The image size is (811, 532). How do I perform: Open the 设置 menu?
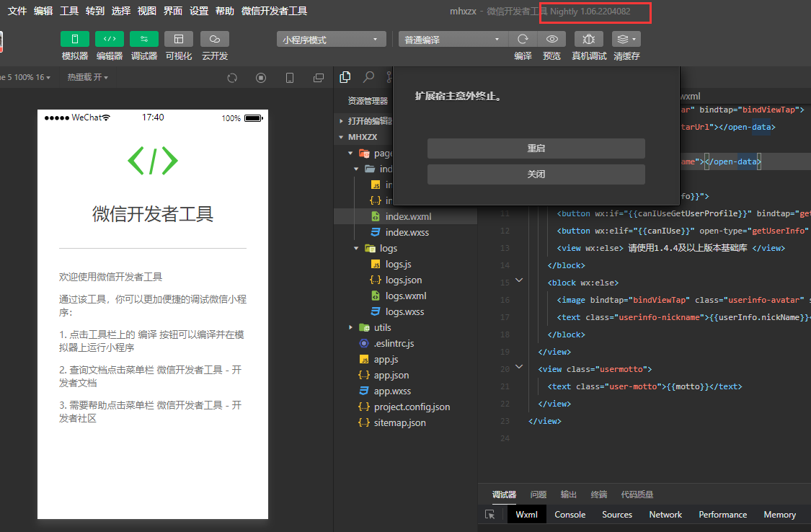[199, 11]
